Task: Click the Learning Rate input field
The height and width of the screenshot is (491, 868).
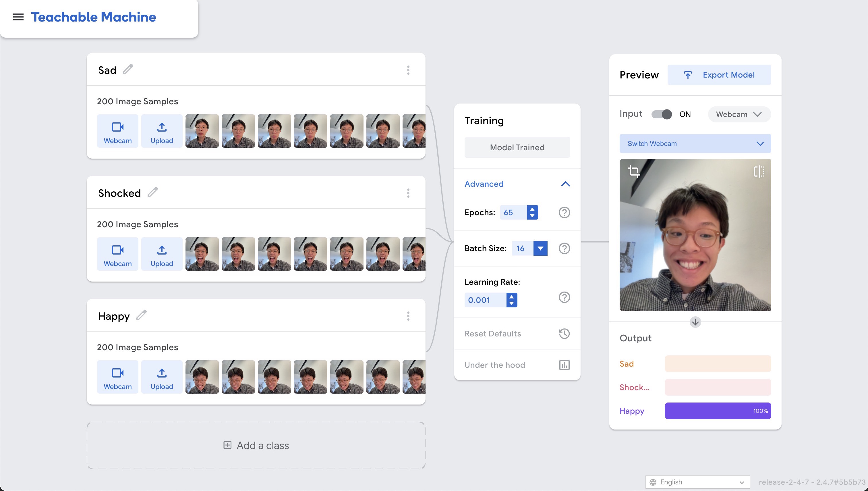Action: pos(485,300)
